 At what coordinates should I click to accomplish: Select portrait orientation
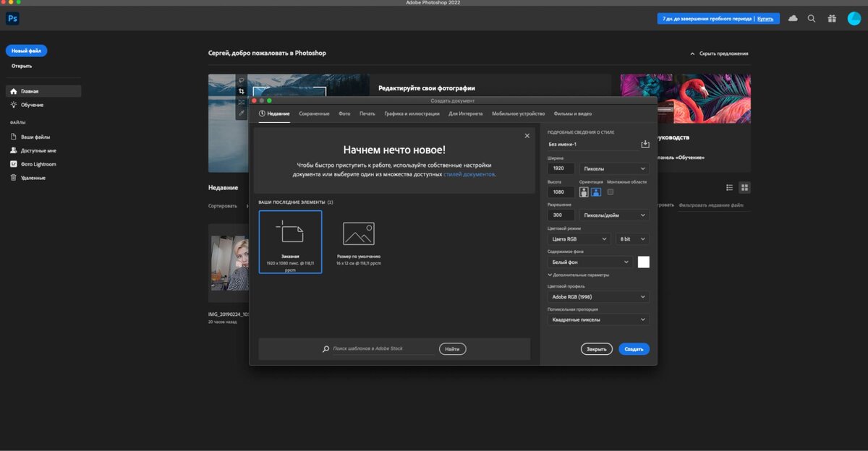click(x=584, y=192)
